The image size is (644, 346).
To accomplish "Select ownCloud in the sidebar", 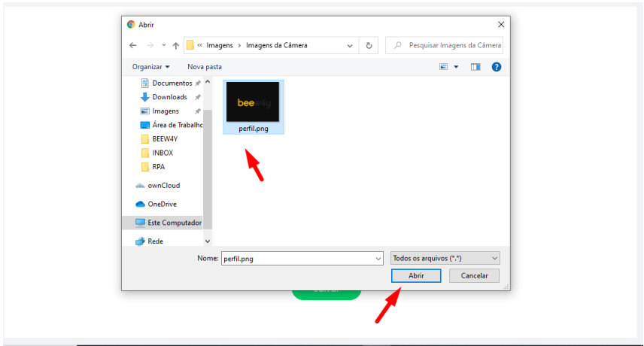I will click(x=158, y=186).
